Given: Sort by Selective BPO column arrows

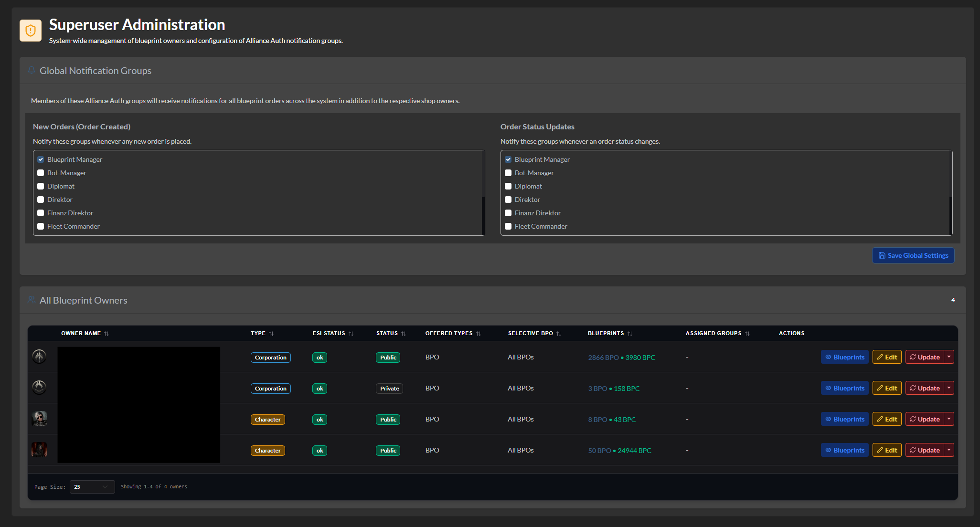Looking at the screenshot, I should tap(559, 334).
